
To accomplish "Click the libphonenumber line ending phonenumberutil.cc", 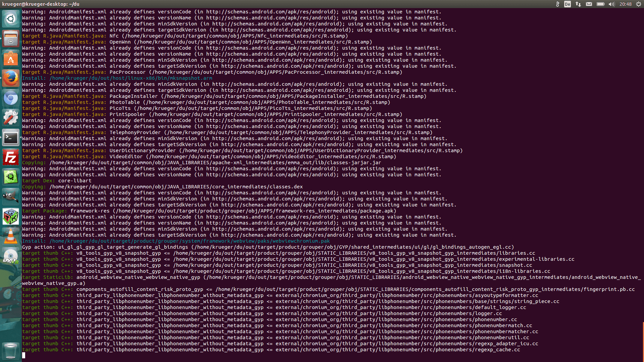I will coord(276,338).
